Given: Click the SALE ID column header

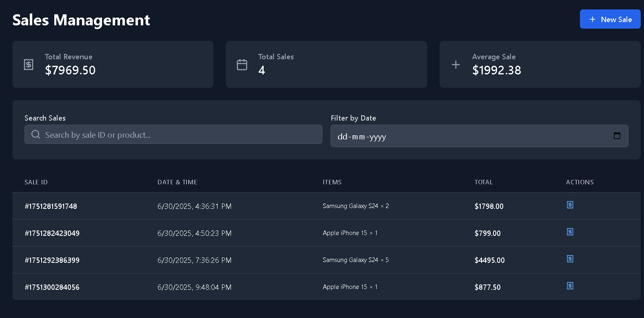Looking at the screenshot, I should tap(36, 182).
